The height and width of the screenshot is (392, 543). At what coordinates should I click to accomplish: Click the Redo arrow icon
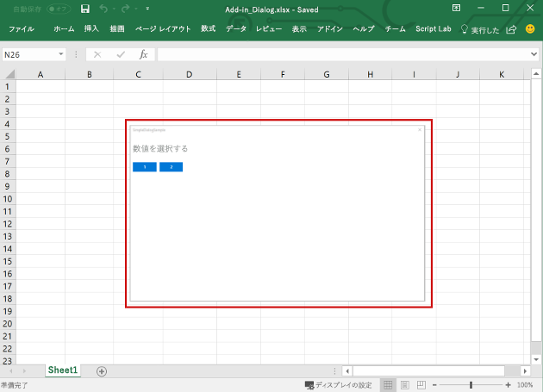[125, 9]
